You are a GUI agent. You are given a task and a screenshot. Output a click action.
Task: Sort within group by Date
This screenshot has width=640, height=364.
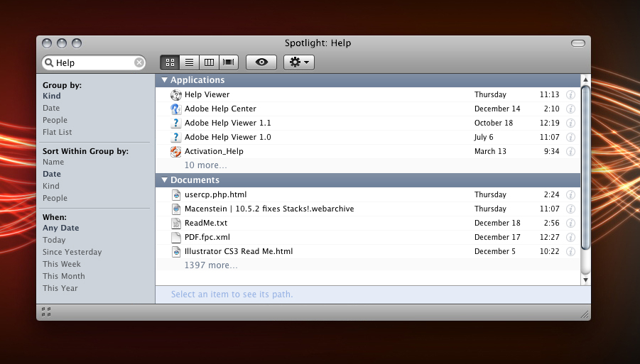[x=51, y=174]
